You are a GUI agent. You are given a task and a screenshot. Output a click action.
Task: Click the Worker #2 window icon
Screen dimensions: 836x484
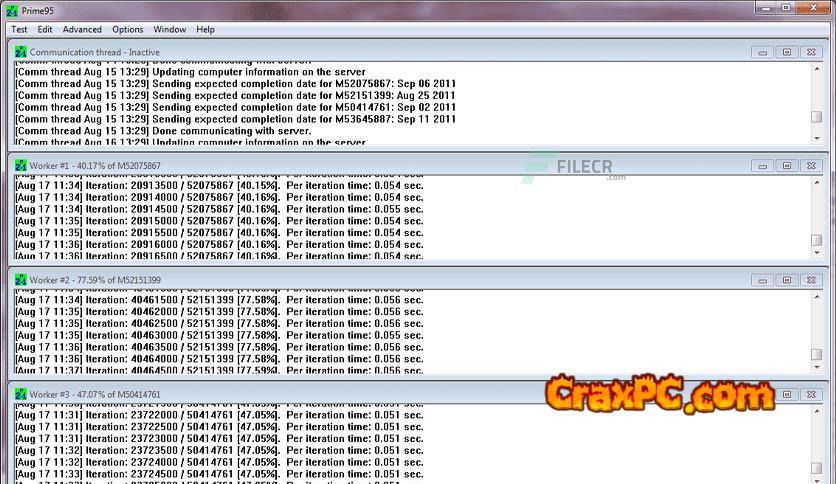point(21,280)
